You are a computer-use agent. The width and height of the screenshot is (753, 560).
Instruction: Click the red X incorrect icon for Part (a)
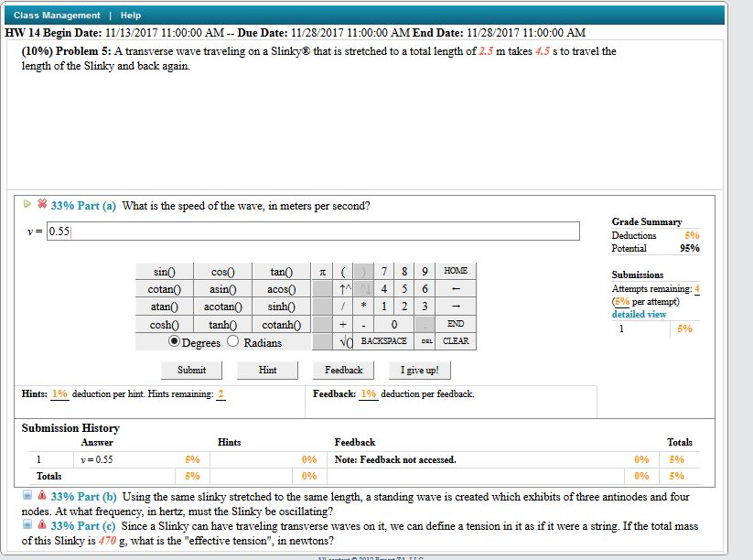(42, 204)
